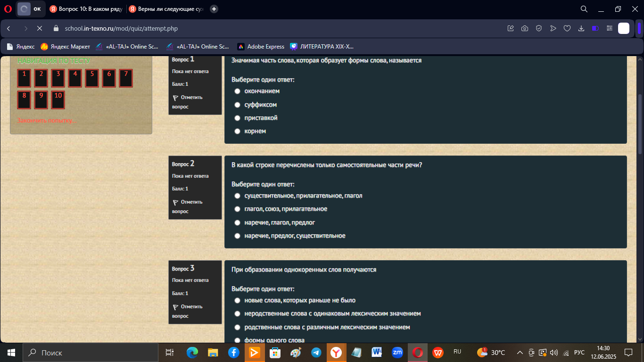Click the browser search icon in the title bar
Viewport: 644px width, 362px height.
point(584,9)
